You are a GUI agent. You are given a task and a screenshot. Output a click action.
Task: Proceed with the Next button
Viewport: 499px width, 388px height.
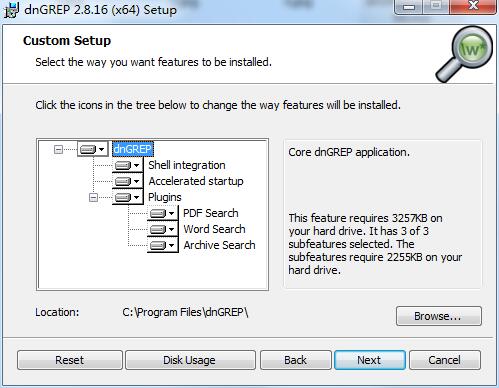(x=370, y=360)
